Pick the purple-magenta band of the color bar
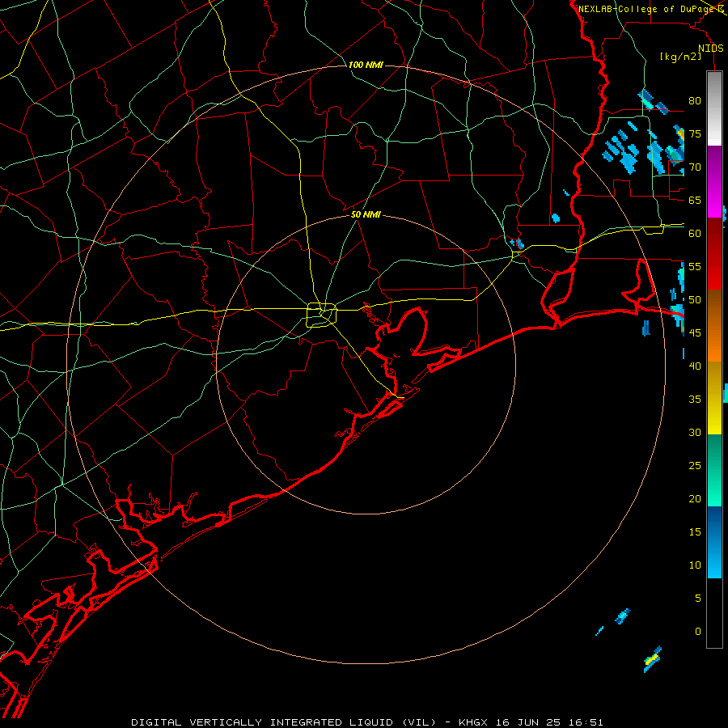 pos(714,182)
